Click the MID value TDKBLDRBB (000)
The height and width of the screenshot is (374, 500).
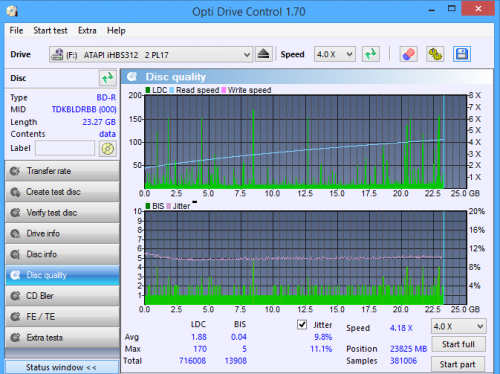pos(84,110)
